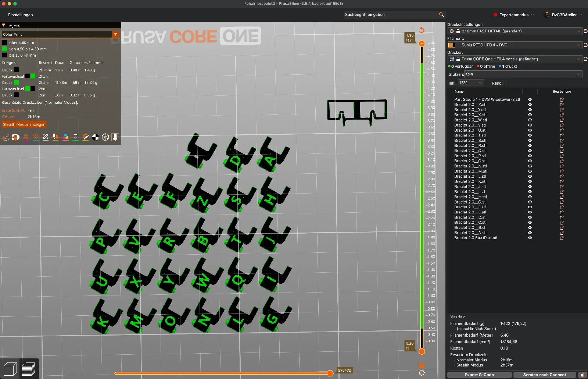Toggle seams visibility icon in legend toolbar

click(46, 137)
